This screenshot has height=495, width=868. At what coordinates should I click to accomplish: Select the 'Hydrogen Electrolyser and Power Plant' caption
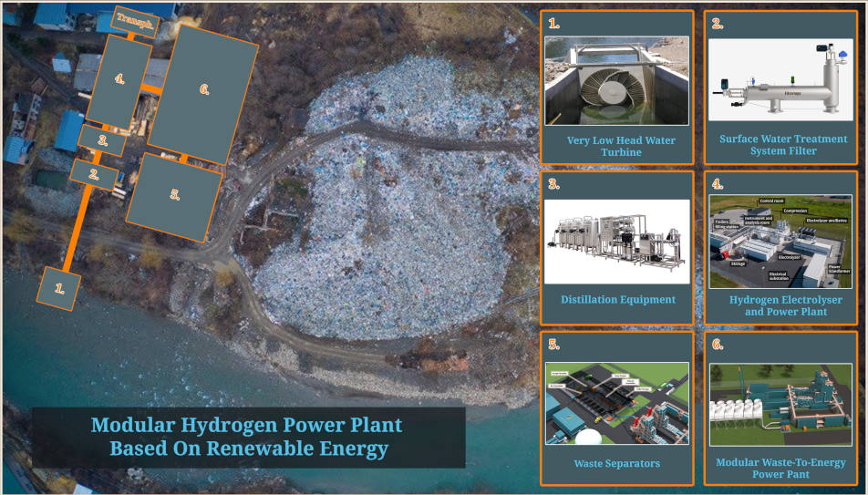786,305
